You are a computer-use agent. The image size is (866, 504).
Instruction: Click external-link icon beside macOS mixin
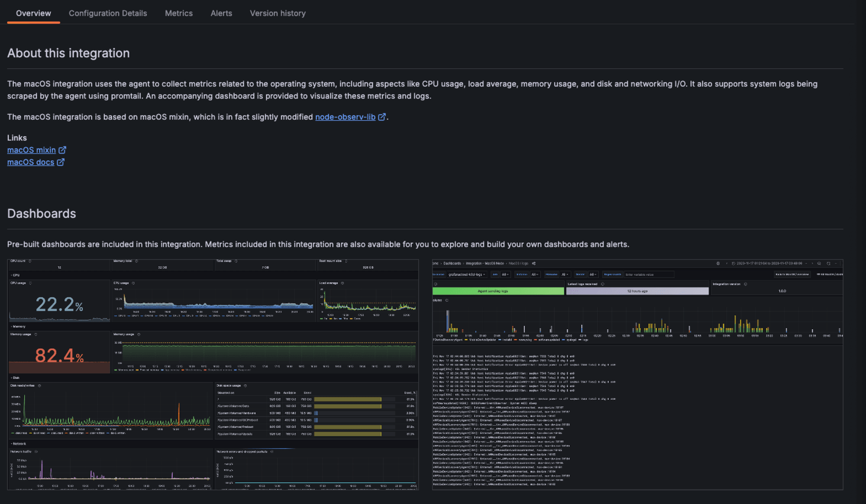(x=62, y=150)
